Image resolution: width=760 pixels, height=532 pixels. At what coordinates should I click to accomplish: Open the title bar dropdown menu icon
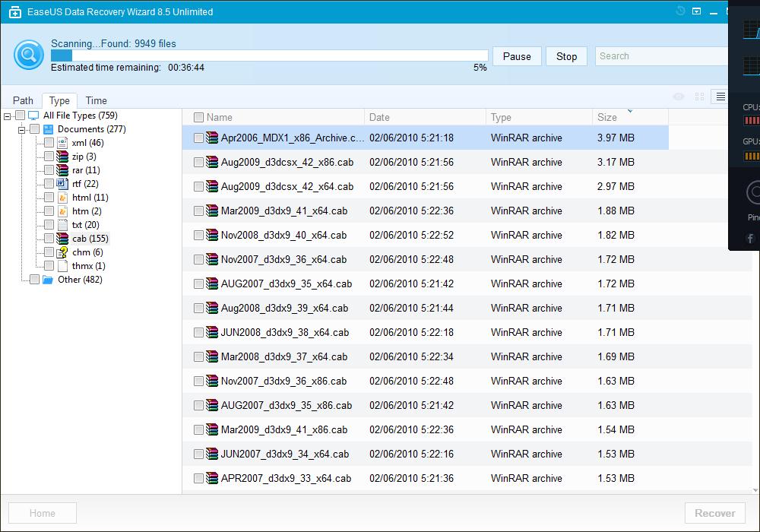point(696,11)
